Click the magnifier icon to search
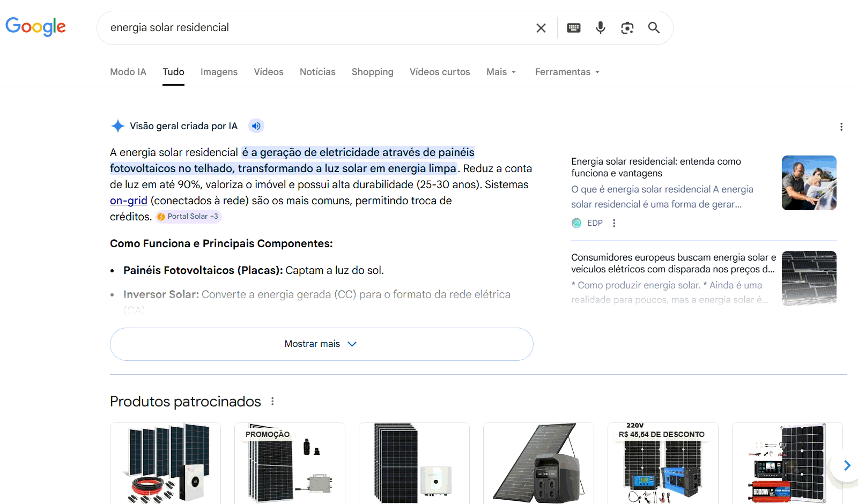Screen dimensions: 858x504 point(654,27)
